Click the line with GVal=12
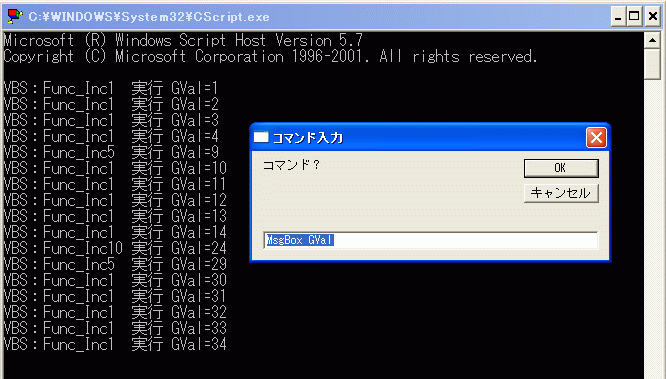Screen dimensions: 666x379 click(x=115, y=201)
